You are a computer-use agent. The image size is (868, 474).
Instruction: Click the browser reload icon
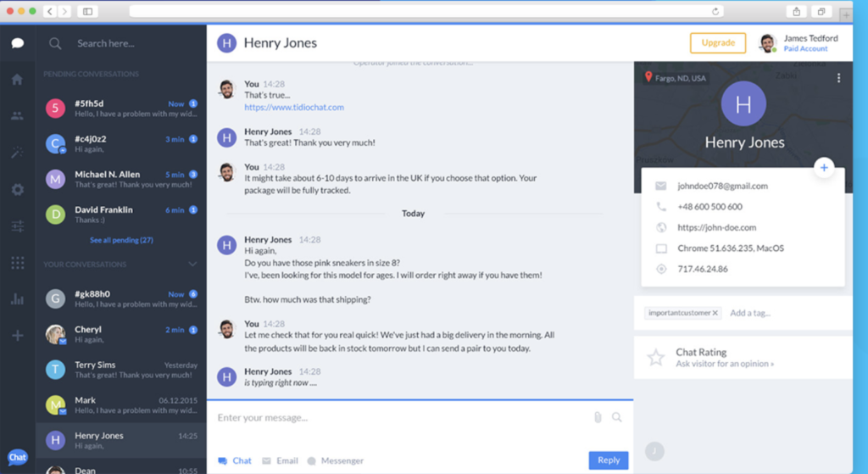715,11
